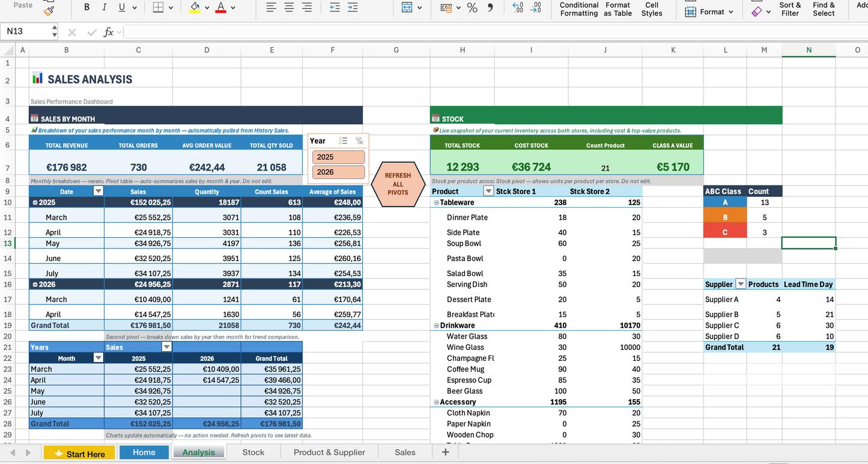Select the Analysis sheet tab

(199, 453)
